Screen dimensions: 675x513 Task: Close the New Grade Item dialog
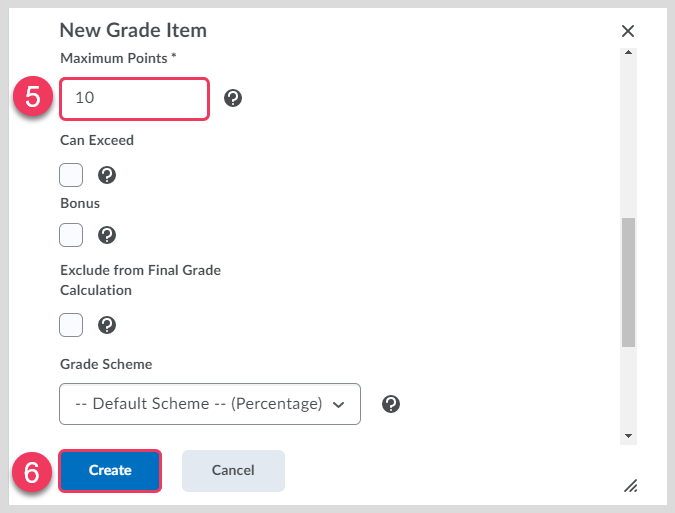click(628, 31)
